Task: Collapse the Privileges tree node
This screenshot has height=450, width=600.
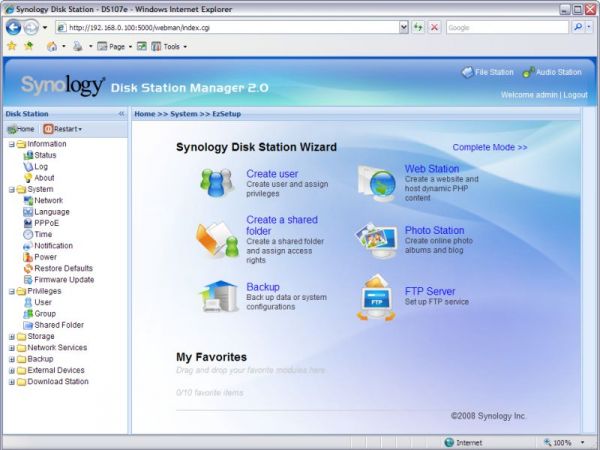Action: tap(11, 292)
